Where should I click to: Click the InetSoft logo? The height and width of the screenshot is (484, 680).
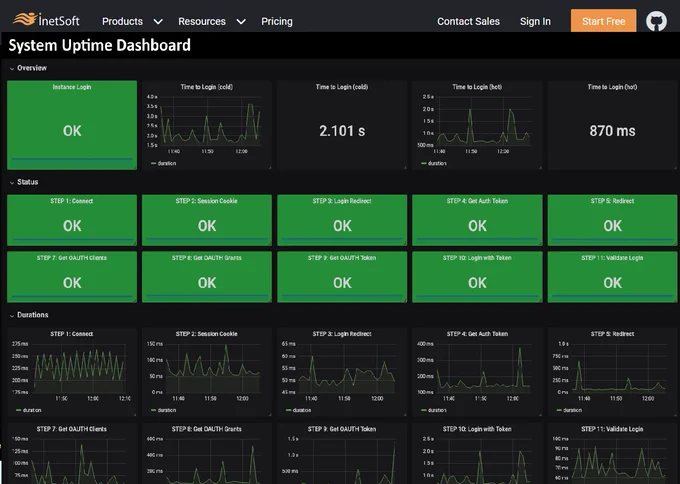tap(46, 20)
